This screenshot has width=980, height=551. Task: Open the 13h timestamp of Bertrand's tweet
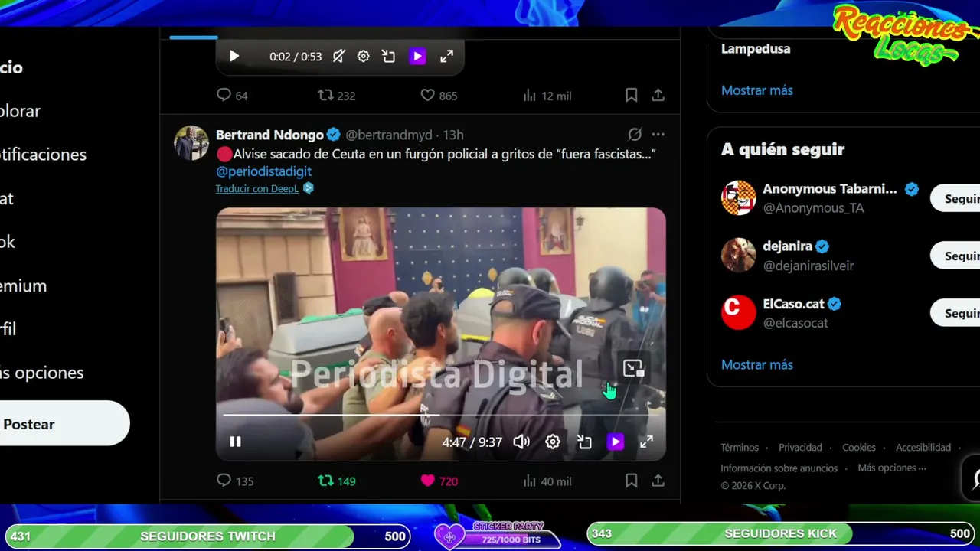tap(453, 135)
